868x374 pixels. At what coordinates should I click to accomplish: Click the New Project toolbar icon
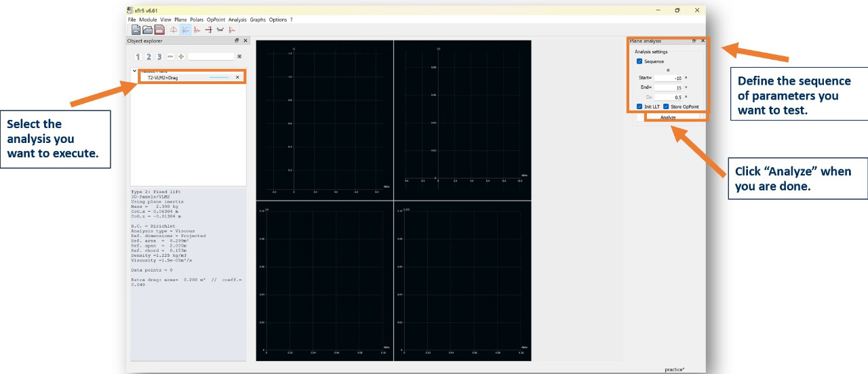[x=136, y=30]
